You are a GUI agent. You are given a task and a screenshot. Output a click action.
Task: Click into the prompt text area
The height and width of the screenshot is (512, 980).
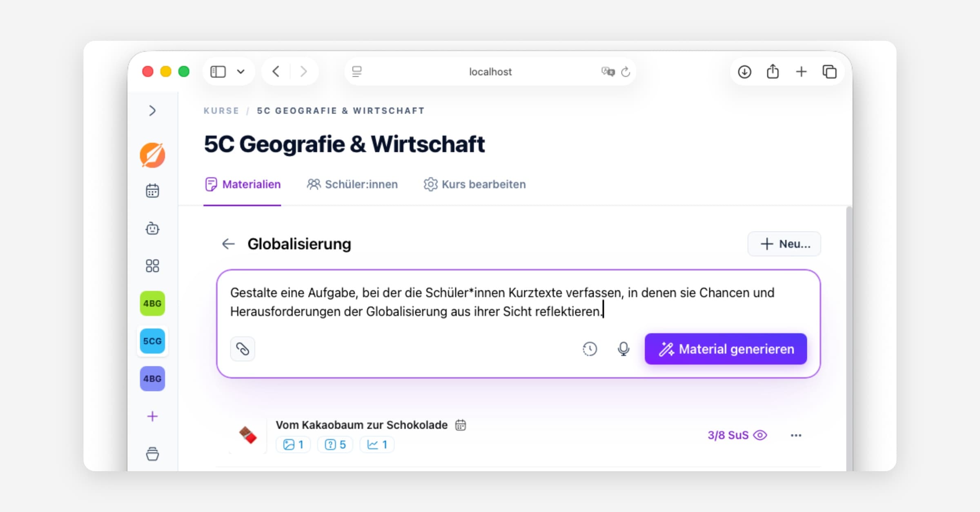(x=502, y=302)
